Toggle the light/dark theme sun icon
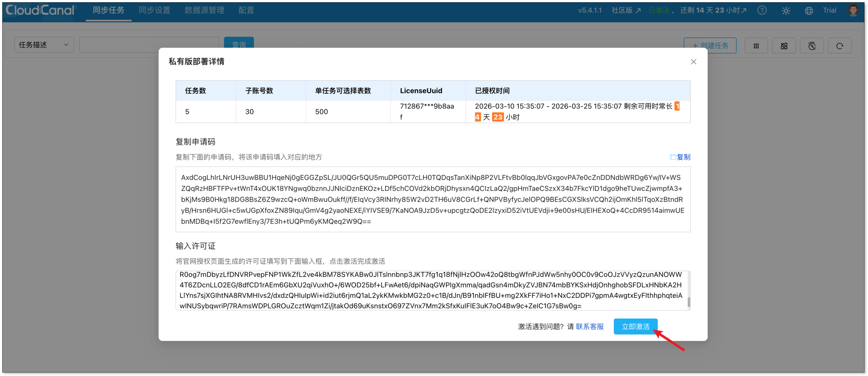 (x=786, y=11)
